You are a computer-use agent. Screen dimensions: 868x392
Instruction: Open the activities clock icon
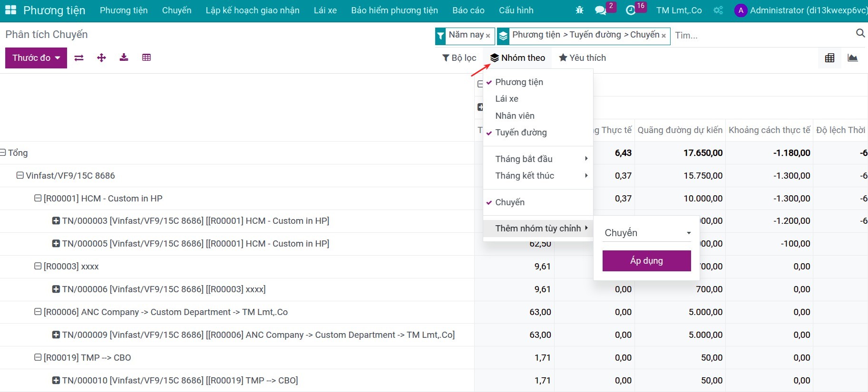[x=631, y=10]
